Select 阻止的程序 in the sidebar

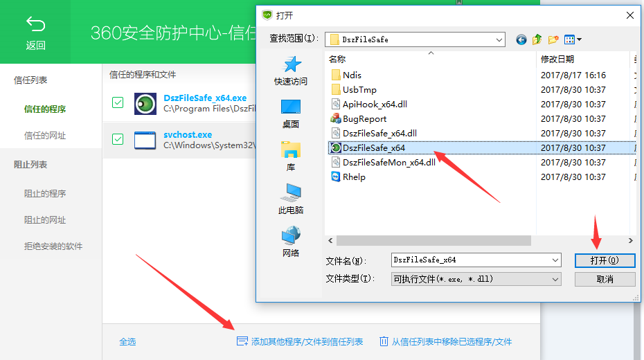pos(45,194)
